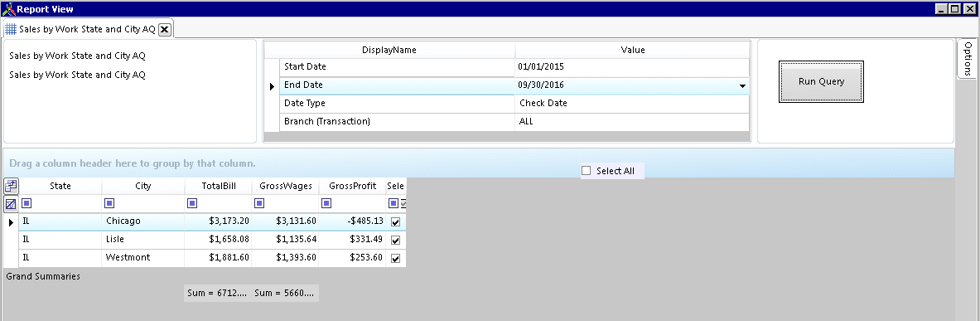This screenshot has width=980, height=321.
Task: Click the $1,393.60 GrossWages cell
Action: pos(286,258)
